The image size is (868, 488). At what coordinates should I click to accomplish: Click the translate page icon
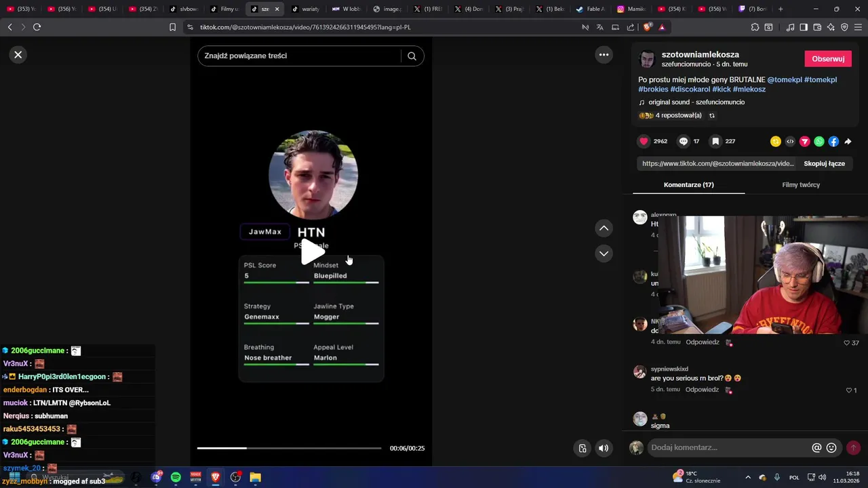coord(600,27)
